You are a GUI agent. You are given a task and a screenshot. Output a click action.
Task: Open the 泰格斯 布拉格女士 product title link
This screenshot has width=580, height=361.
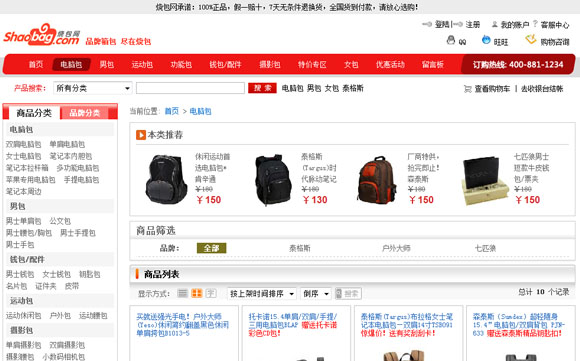(x=407, y=325)
